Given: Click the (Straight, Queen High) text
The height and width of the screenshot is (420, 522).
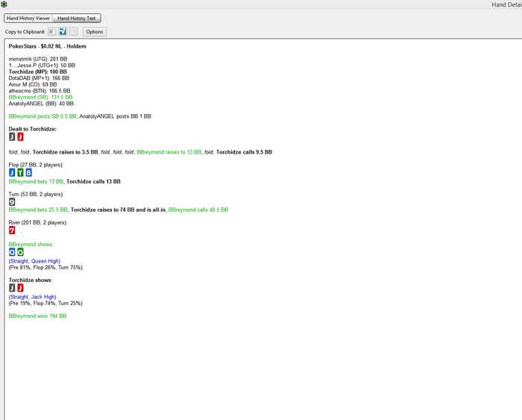Looking at the screenshot, I should click(x=34, y=261).
